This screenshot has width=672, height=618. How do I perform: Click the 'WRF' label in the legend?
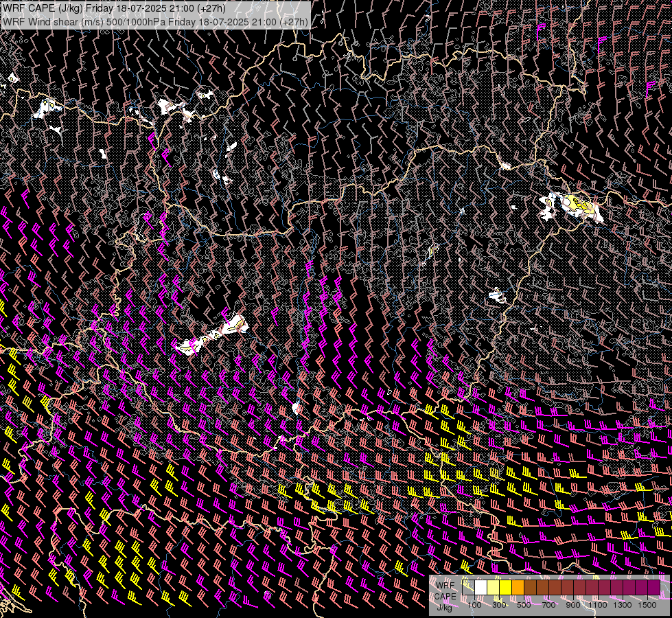(445, 586)
